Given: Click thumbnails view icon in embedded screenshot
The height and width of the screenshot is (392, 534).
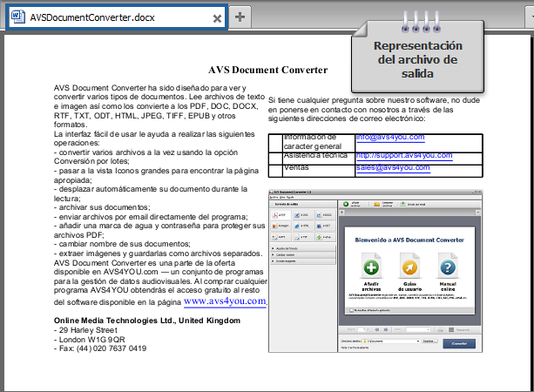Looking at the screenshot, I should tap(451, 329).
